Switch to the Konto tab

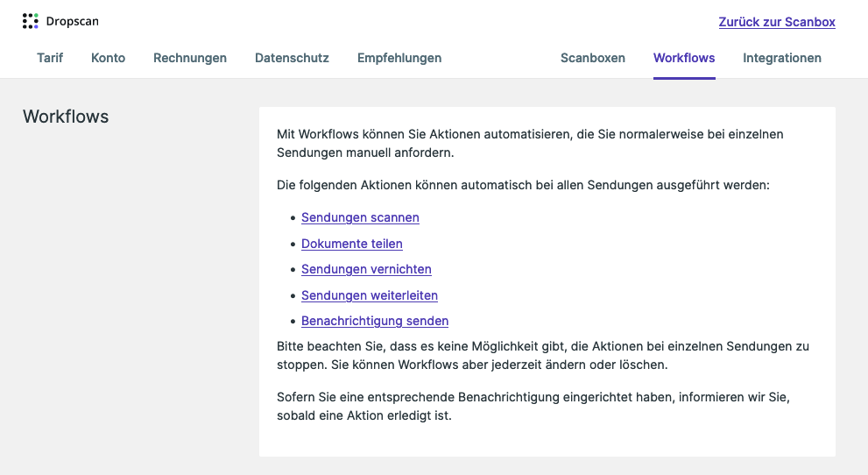[108, 58]
